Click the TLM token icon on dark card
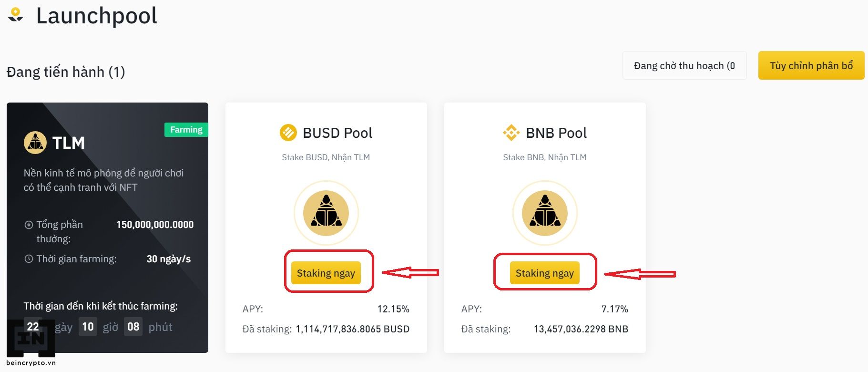This screenshot has width=868, height=372. pos(35,143)
